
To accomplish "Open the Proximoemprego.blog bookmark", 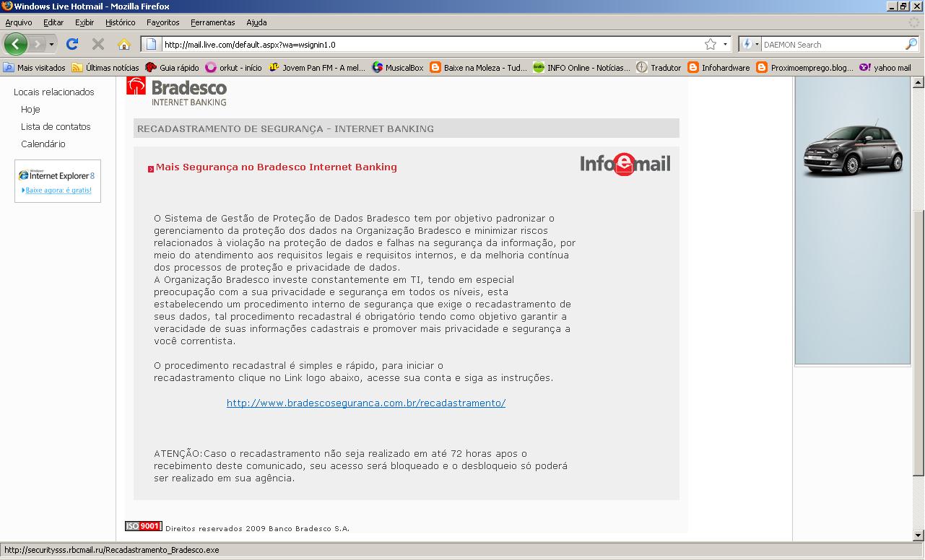I will point(805,68).
